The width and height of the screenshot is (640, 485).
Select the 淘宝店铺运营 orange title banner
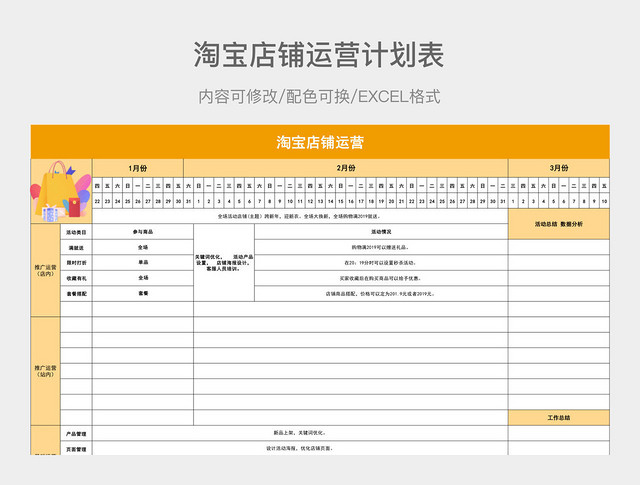click(320, 142)
